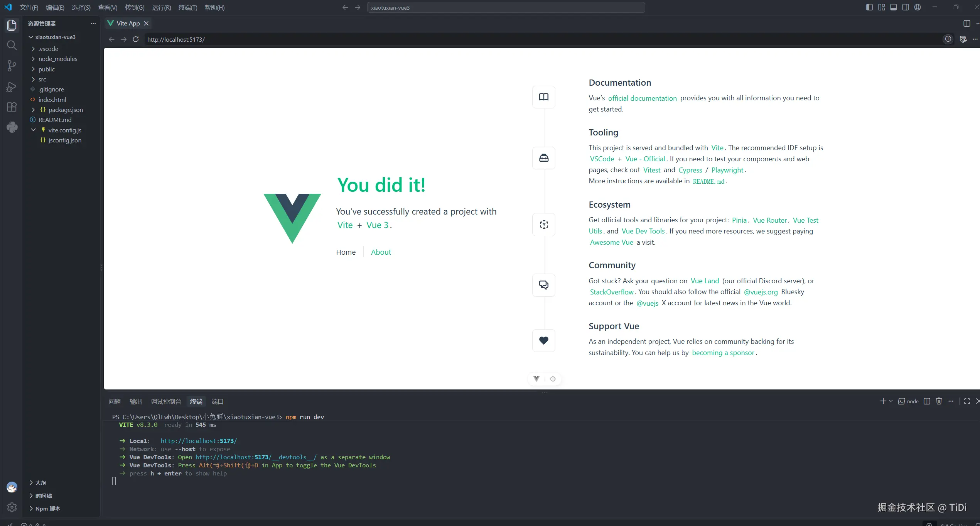Open the customize layout control

[882, 7]
